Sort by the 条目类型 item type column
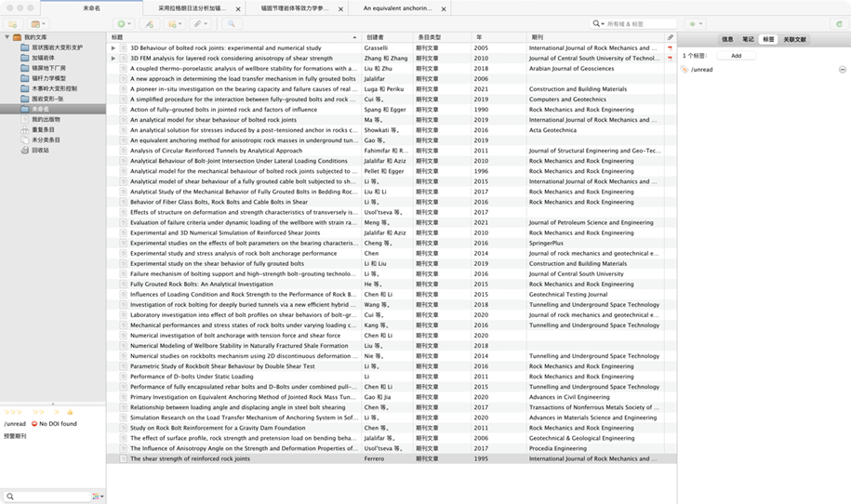 click(443, 37)
